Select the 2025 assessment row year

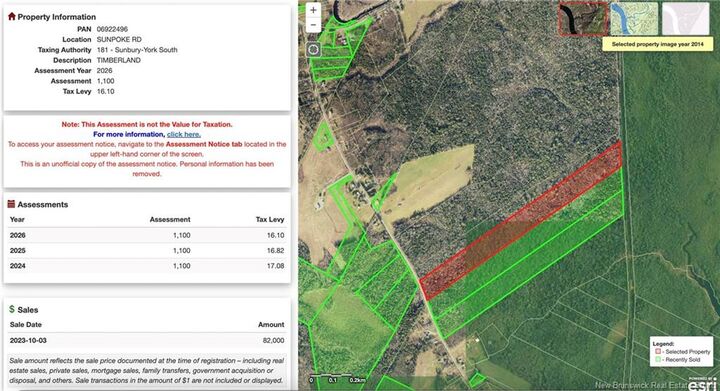tap(17, 251)
